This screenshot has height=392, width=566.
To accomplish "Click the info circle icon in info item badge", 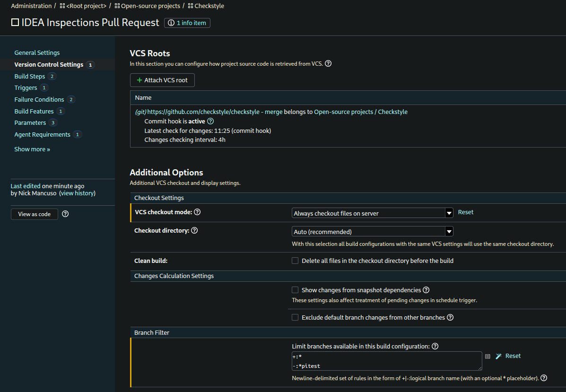I will pos(171,23).
